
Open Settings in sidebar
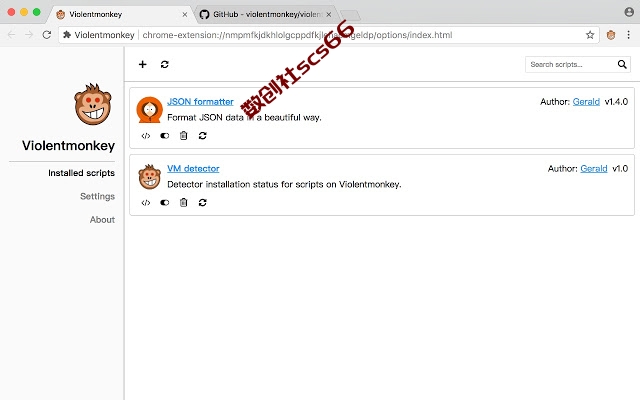[97, 196]
